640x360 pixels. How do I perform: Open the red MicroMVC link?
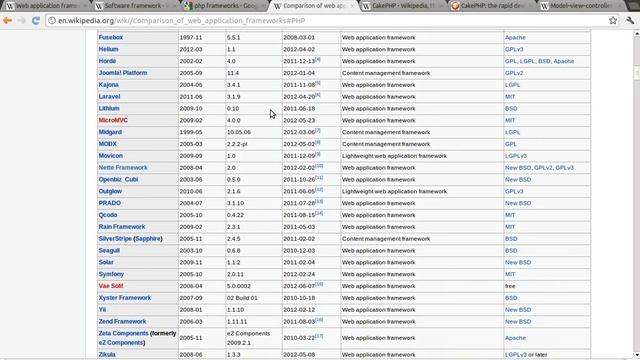[x=113, y=120]
